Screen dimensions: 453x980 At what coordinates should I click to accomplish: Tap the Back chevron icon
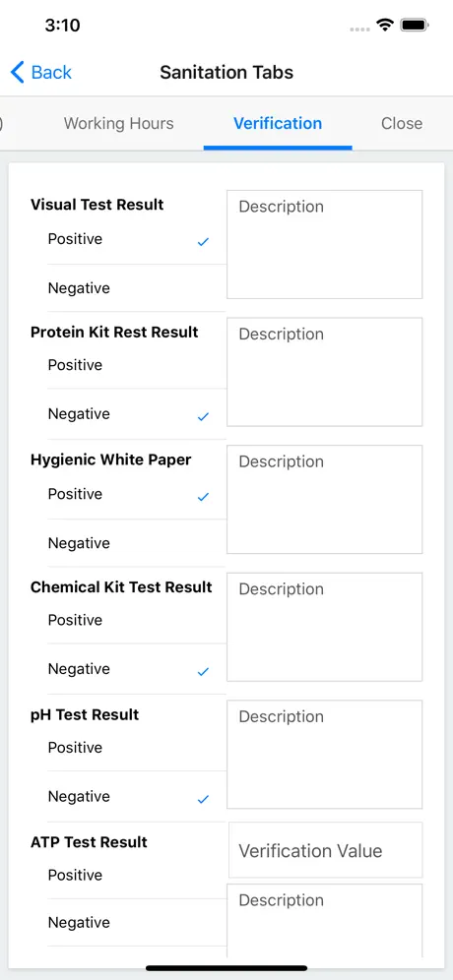(17, 73)
